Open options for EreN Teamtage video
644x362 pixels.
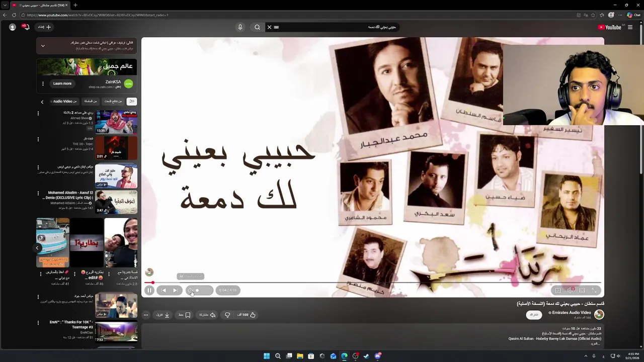(38, 323)
